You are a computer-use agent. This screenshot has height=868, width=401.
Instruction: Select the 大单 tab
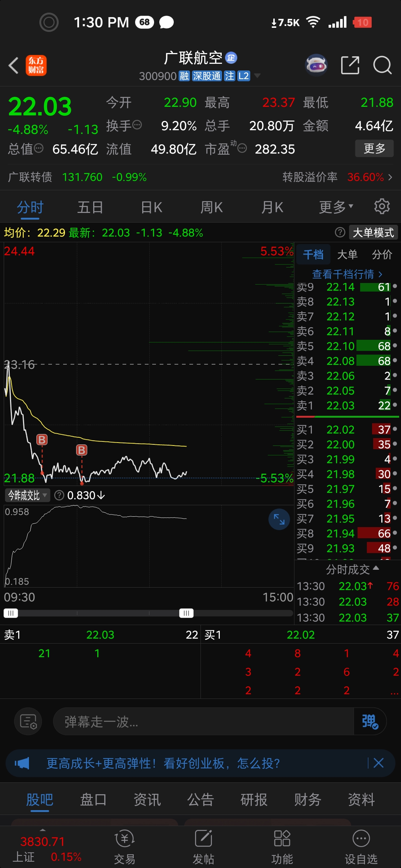coord(347,254)
